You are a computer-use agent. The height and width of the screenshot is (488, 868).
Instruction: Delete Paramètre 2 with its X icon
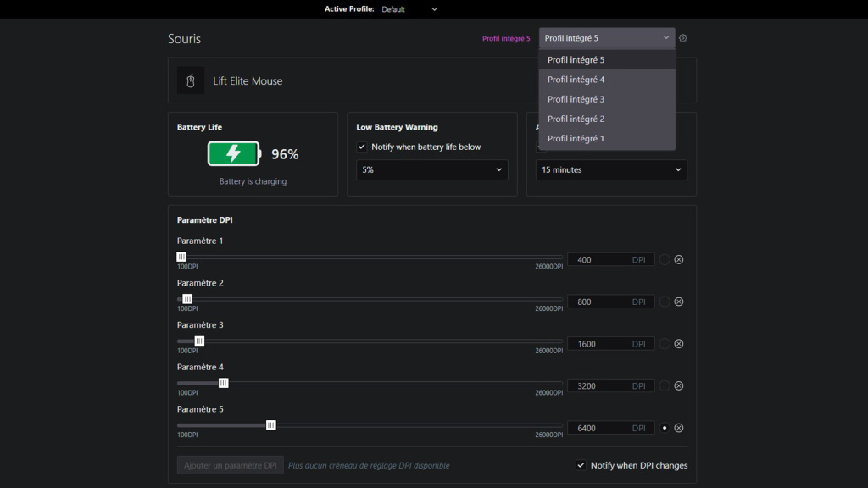click(x=679, y=302)
